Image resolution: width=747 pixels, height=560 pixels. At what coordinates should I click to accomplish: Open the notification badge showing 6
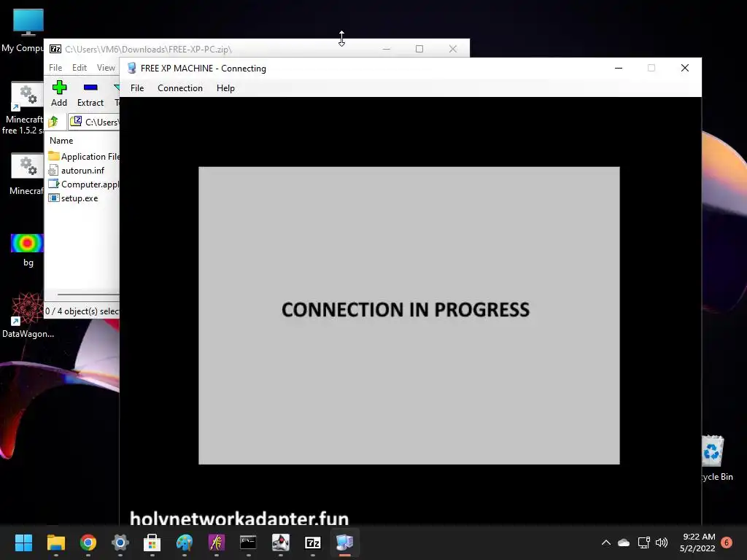pyautogui.click(x=727, y=542)
